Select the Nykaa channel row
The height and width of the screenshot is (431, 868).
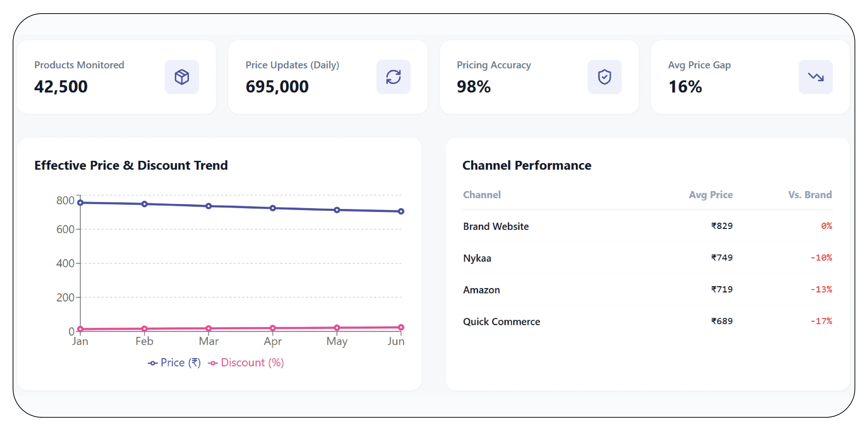point(648,258)
